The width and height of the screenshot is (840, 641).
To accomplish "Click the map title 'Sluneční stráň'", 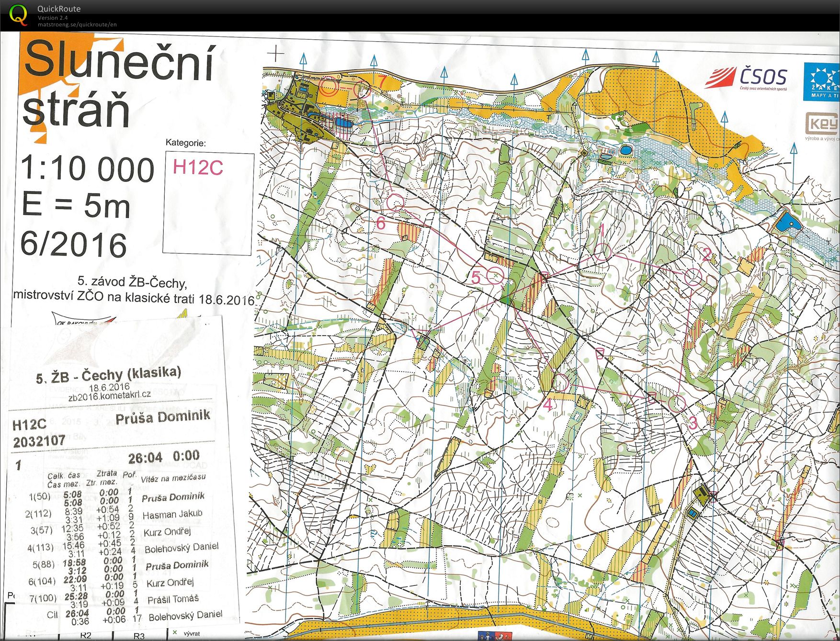I will click(118, 84).
